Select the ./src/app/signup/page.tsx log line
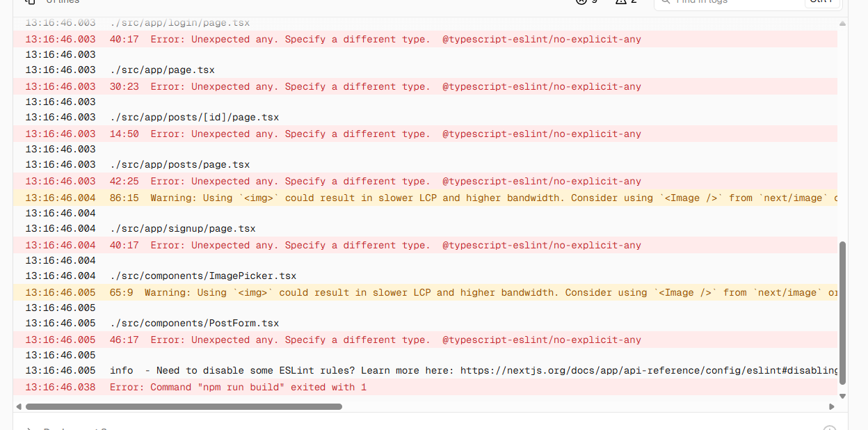 click(183, 229)
